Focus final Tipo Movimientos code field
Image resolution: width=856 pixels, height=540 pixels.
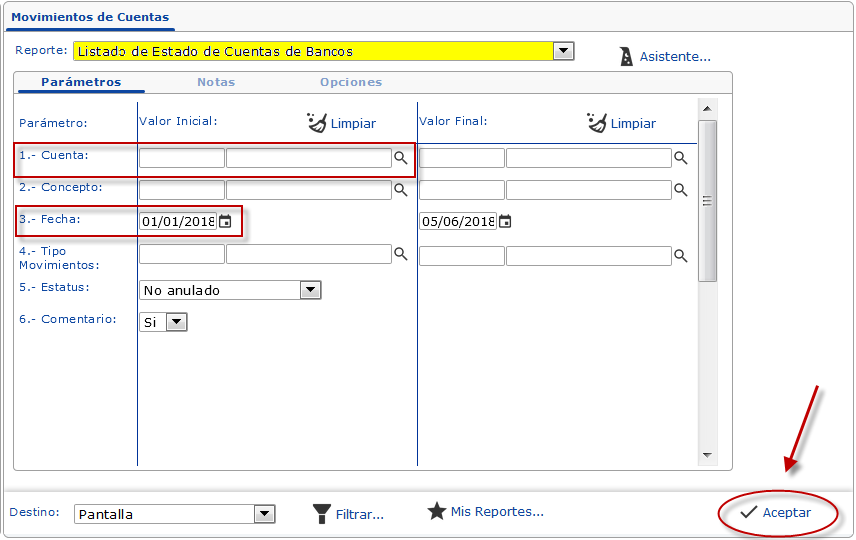pos(462,256)
